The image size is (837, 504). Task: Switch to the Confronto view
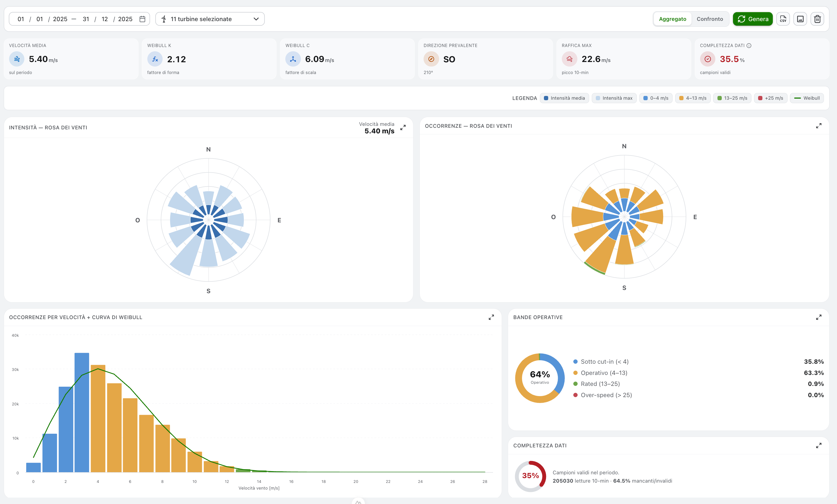[x=710, y=19]
